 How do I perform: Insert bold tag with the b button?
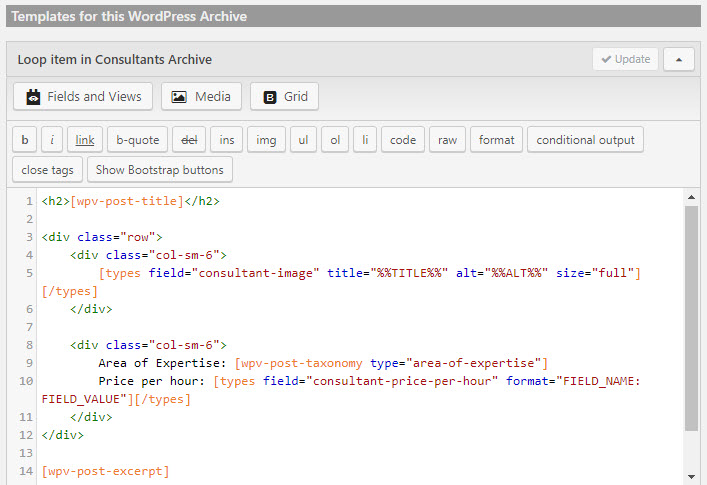point(25,140)
